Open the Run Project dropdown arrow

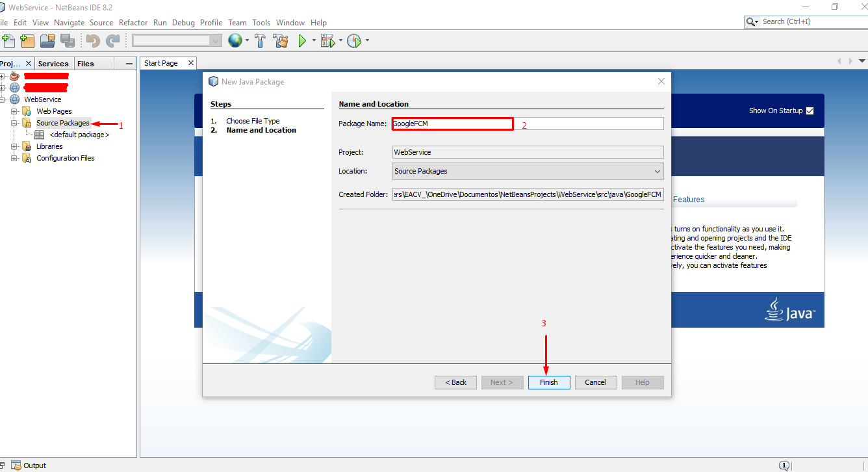(x=314, y=40)
